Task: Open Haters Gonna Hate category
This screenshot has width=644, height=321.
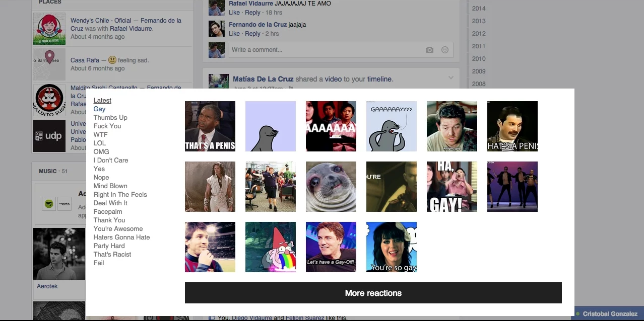Action: tap(121, 237)
